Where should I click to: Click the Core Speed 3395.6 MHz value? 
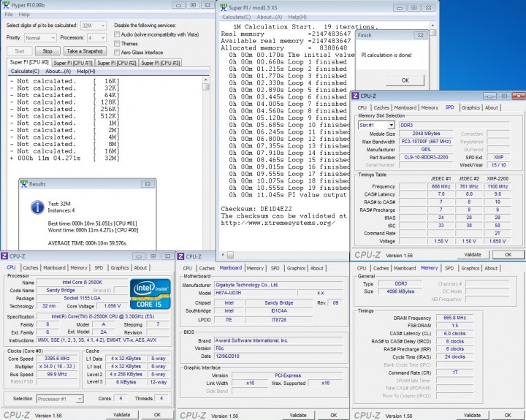click(57, 358)
